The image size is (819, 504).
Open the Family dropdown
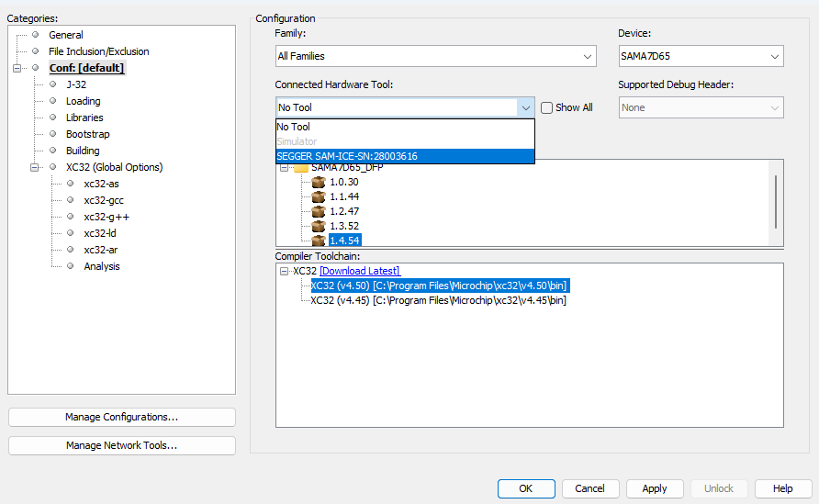589,57
